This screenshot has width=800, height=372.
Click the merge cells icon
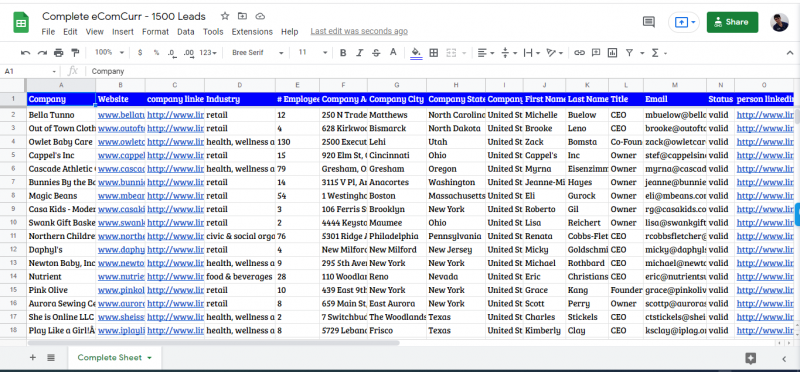point(451,53)
